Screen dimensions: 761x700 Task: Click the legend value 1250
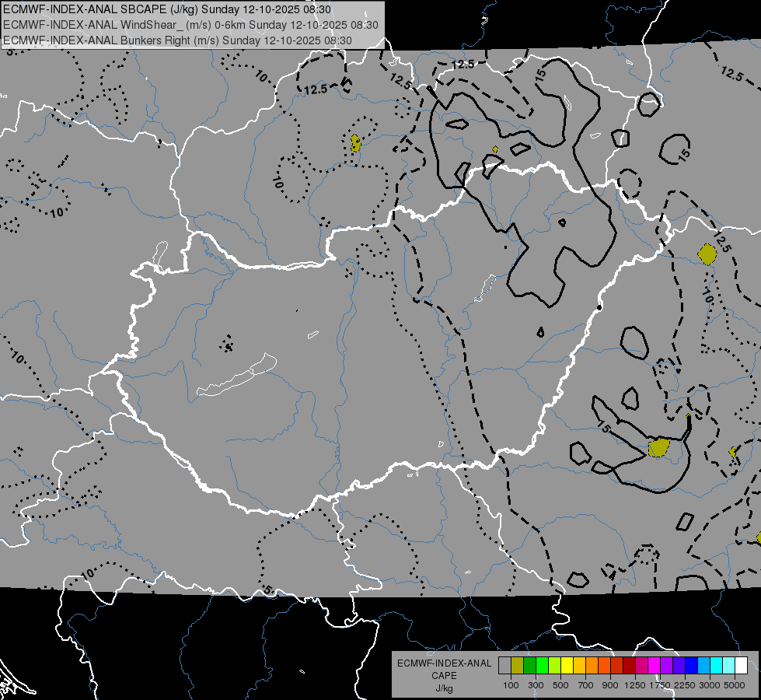tap(635, 685)
